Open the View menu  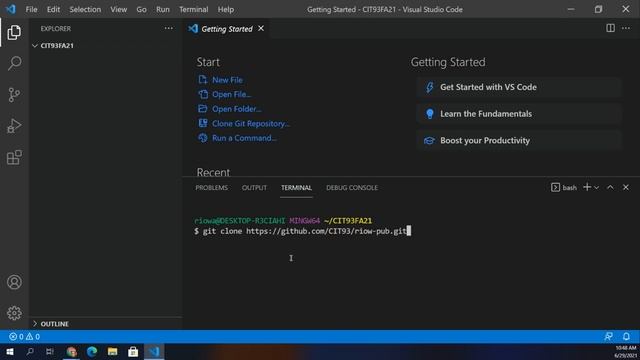(118, 9)
